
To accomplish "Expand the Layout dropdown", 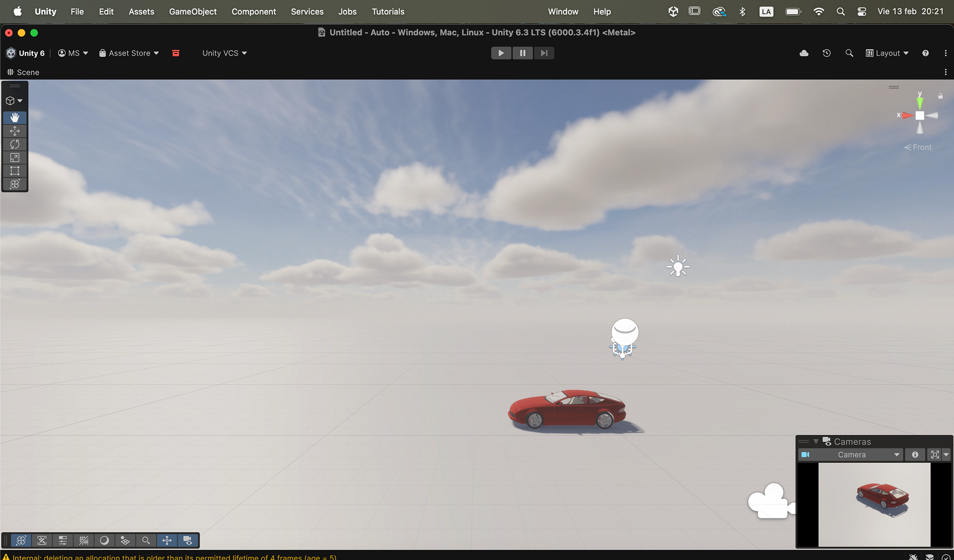I will (x=887, y=53).
